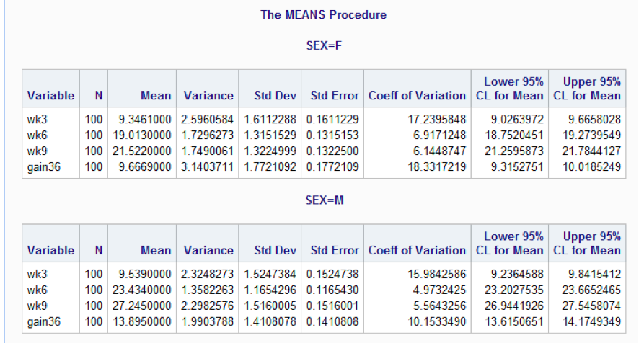Viewport: 644px width, 351px height.
Task: Click coefficient value 17.2395848 for wk3
Action: [436, 120]
